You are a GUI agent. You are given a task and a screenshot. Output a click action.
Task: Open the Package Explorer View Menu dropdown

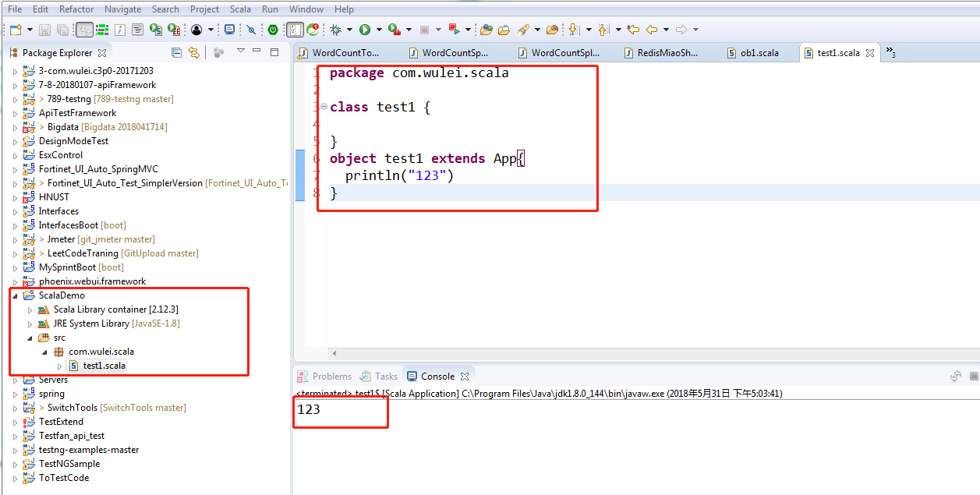[x=240, y=52]
